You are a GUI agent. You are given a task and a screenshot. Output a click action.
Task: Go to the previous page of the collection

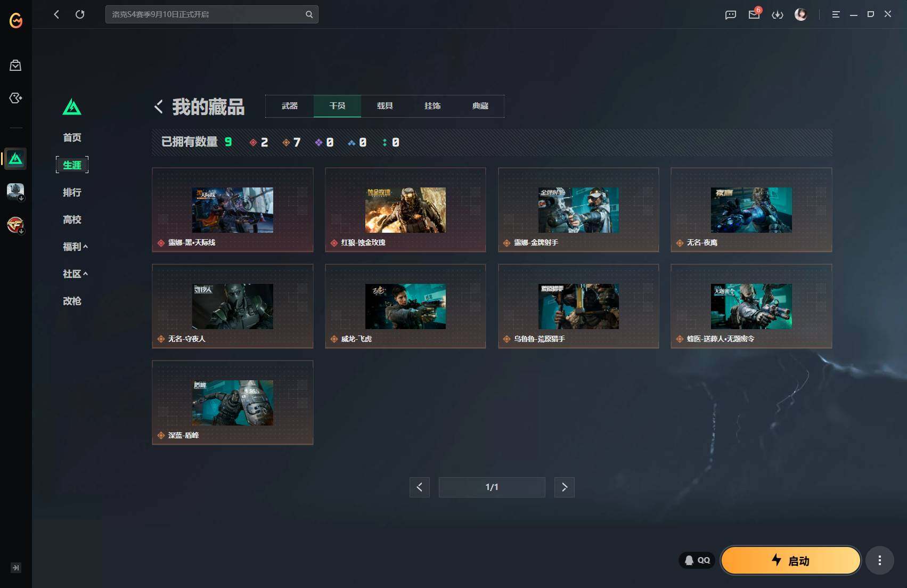420,487
